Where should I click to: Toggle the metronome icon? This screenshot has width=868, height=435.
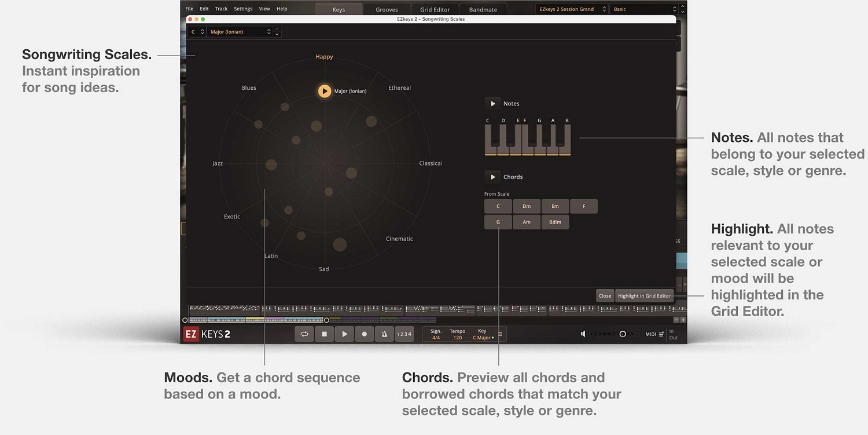pos(384,334)
